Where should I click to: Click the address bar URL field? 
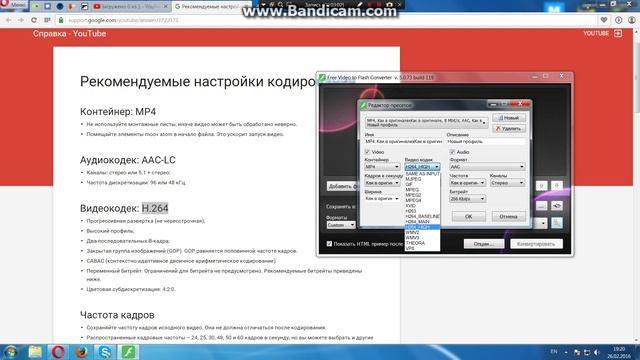[327, 20]
